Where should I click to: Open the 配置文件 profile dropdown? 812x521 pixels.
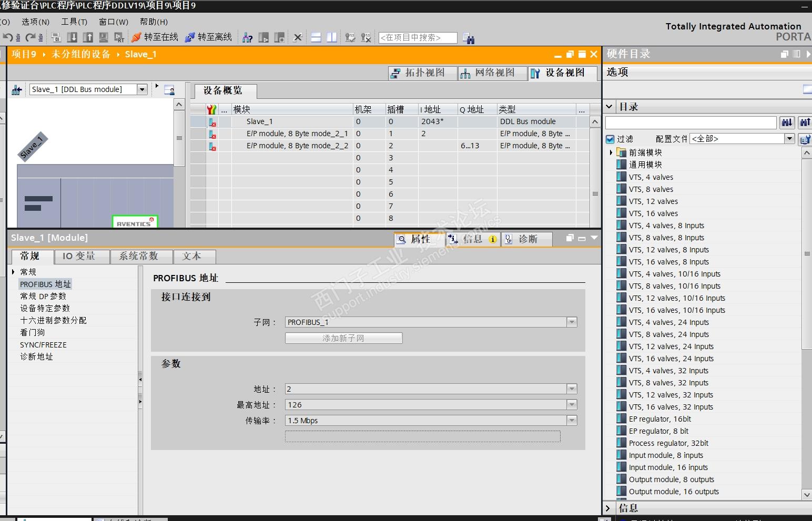[789, 139]
